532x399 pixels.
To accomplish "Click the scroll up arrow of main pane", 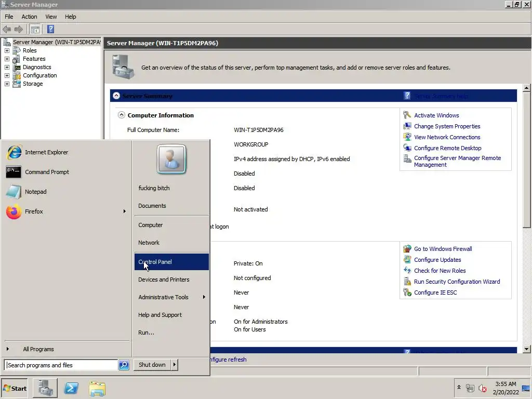I will coord(526,88).
